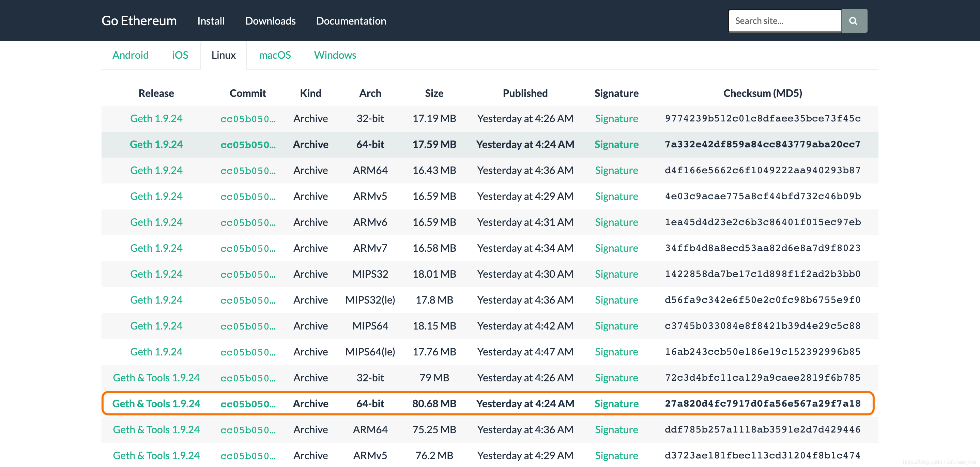980x468 pixels.
Task: Open Signature for Geth & Tools ARM64
Action: pos(616,429)
